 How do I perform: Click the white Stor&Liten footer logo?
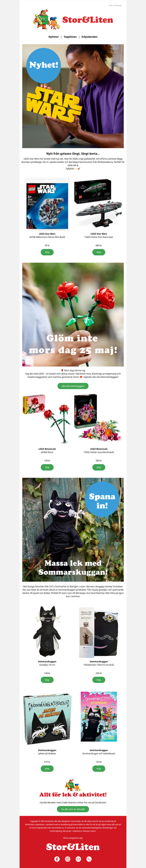pyautogui.click(x=73, y=847)
